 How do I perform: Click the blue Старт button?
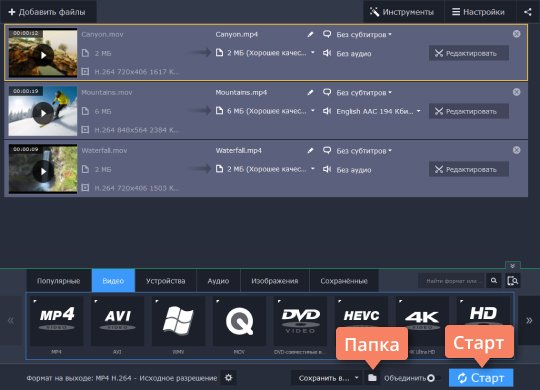tap(481, 378)
